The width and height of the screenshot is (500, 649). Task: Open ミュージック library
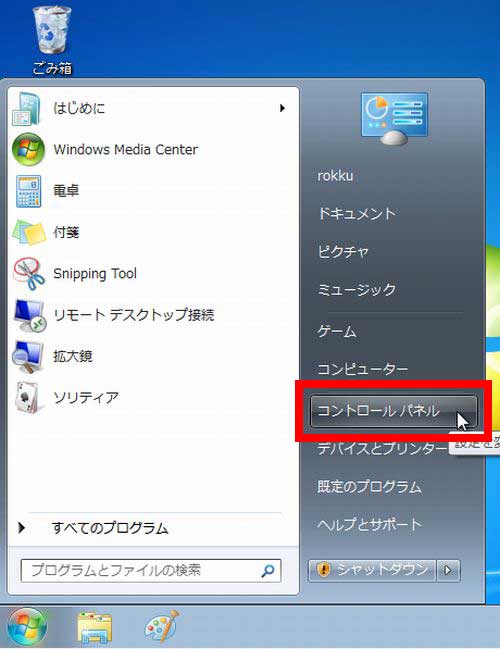point(357,289)
